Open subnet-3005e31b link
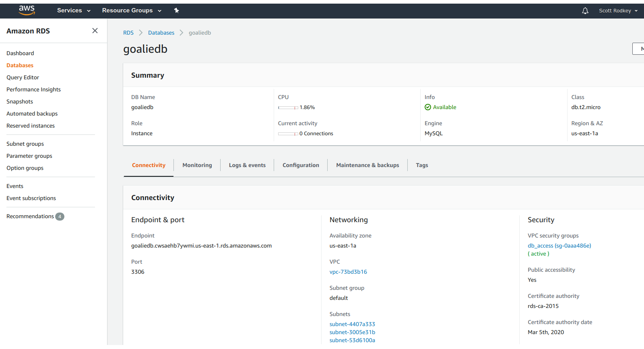 [352, 332]
